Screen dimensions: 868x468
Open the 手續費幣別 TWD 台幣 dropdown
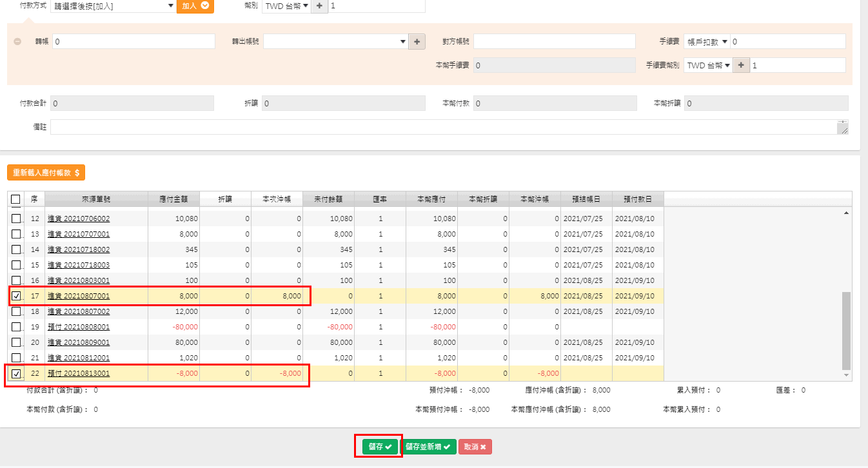(709, 65)
